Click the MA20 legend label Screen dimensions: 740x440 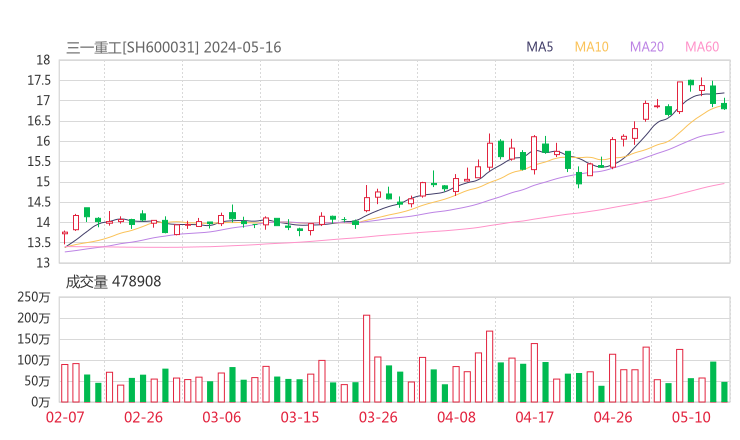click(647, 47)
